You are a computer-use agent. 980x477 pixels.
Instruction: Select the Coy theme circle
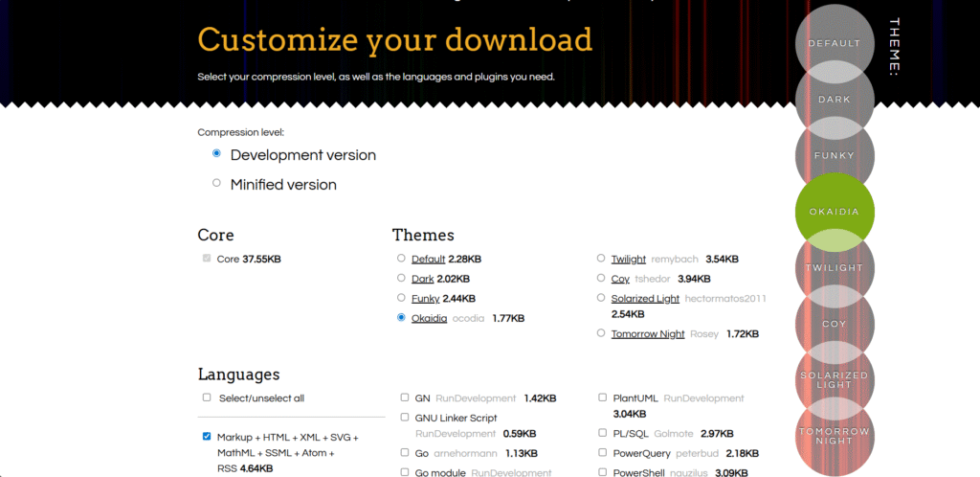point(834,324)
